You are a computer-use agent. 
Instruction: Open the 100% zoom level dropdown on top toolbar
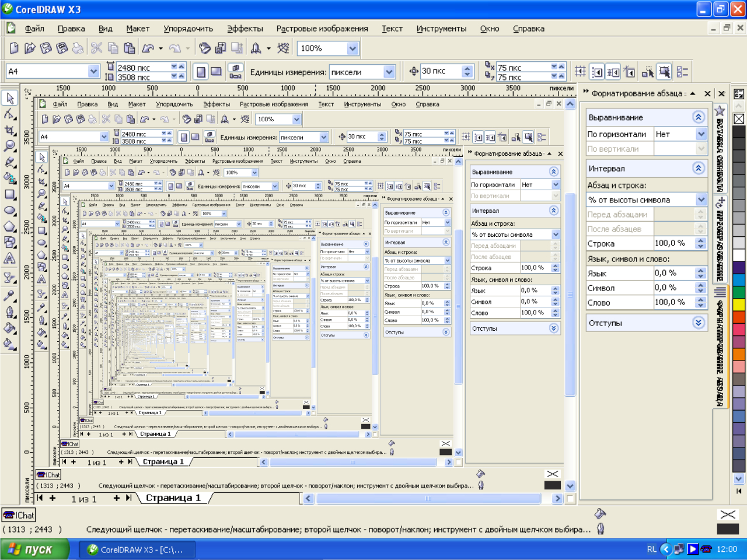[x=352, y=48]
